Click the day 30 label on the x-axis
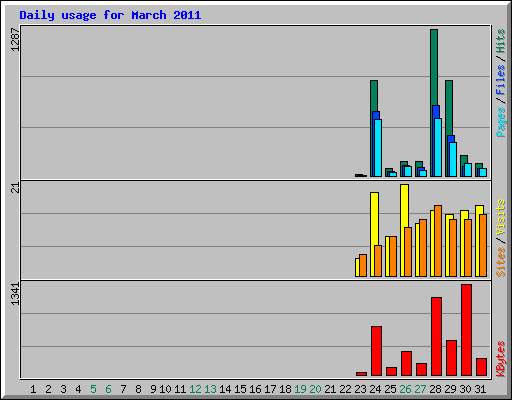The width and height of the screenshot is (512, 400). pyautogui.click(x=465, y=389)
